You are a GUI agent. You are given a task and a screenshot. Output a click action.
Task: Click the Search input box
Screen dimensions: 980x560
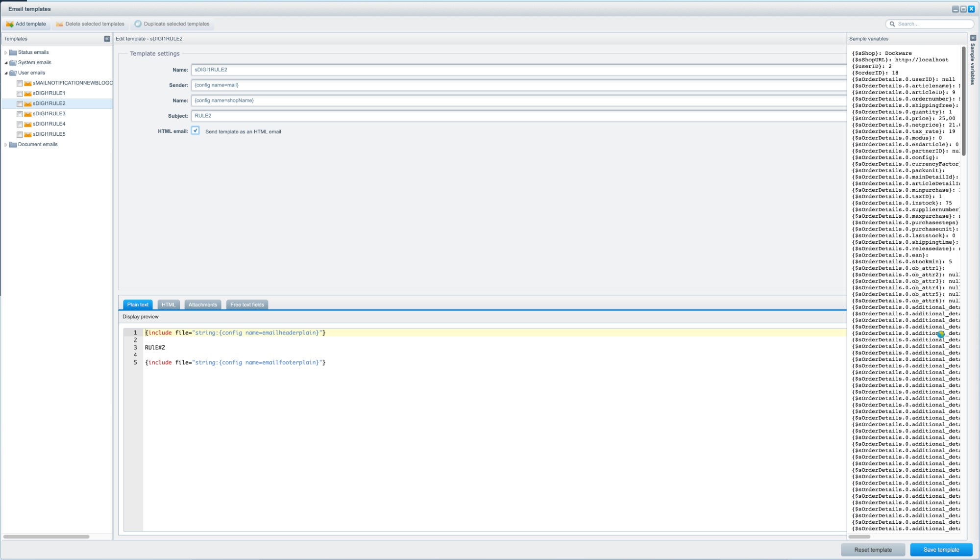click(x=930, y=24)
